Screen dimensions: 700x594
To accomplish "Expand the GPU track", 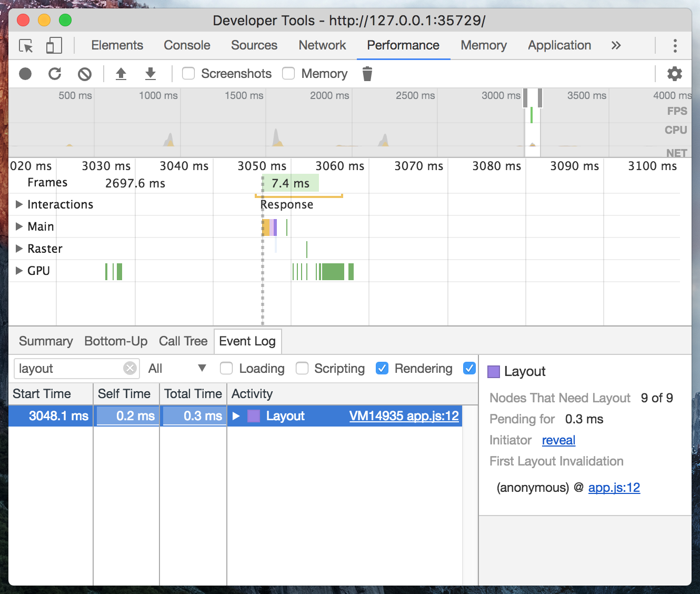I will click(x=19, y=271).
